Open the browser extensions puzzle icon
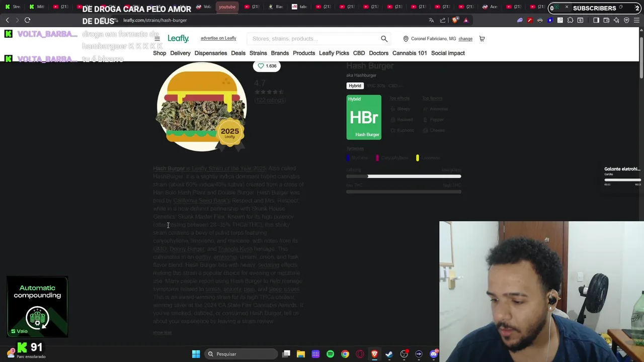 (570, 20)
